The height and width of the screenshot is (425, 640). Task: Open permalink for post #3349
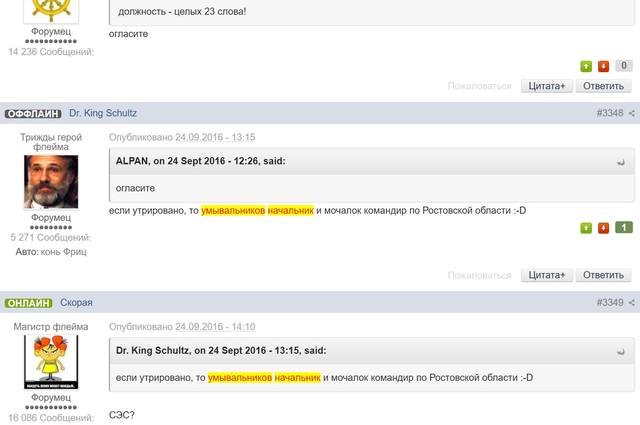pyautogui.click(x=609, y=302)
